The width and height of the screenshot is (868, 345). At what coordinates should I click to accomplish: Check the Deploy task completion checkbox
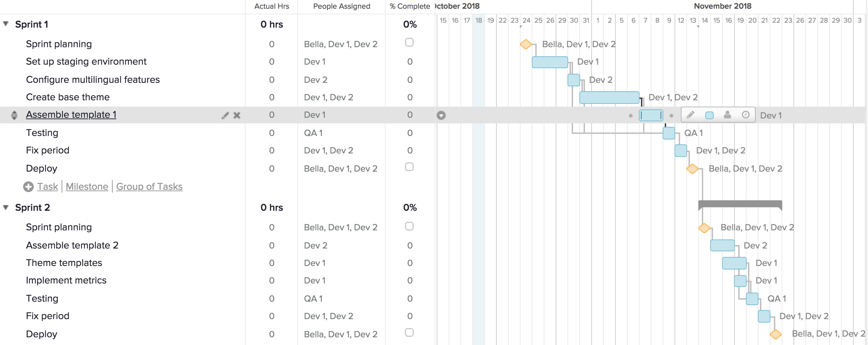click(x=409, y=167)
